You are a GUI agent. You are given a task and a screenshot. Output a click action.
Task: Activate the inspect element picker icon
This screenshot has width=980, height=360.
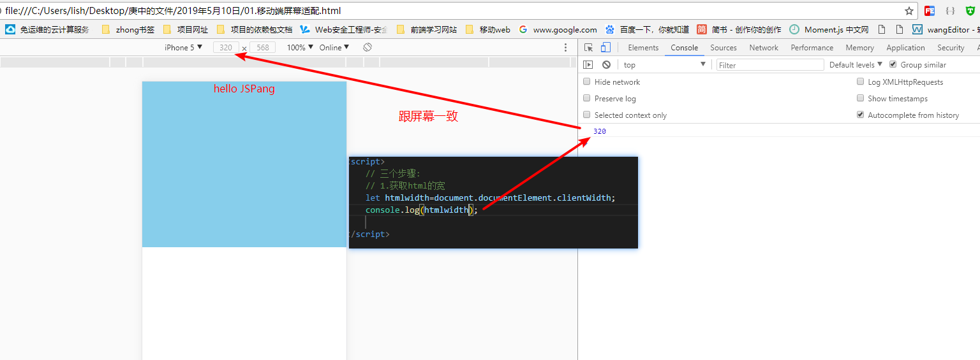[589, 48]
